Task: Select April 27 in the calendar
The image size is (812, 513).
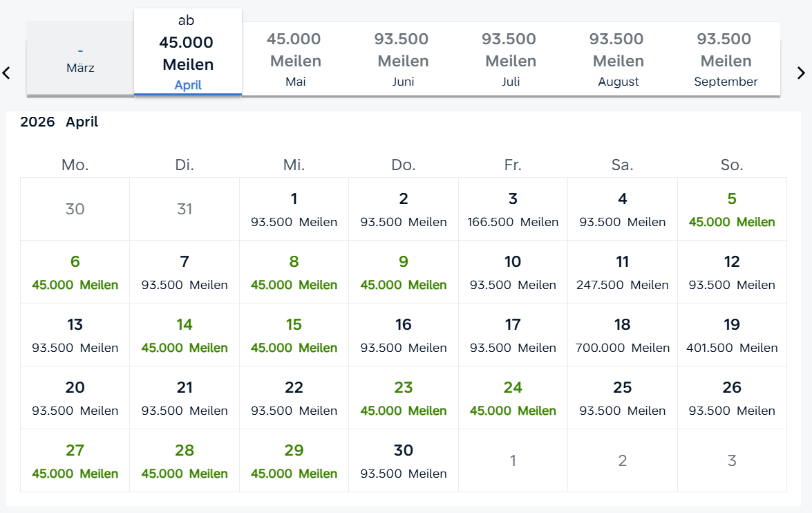Action: 75,460
